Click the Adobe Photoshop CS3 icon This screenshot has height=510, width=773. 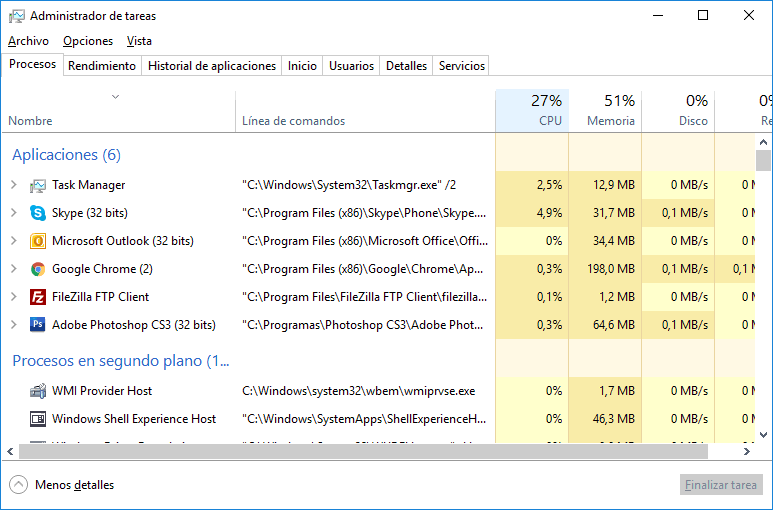click(38, 325)
